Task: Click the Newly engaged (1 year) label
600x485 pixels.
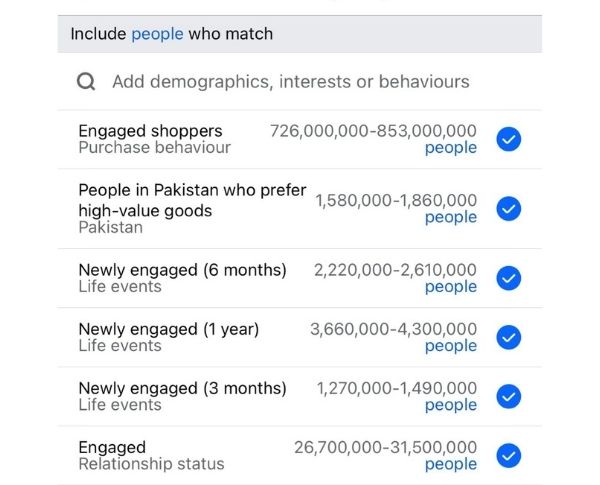Action: pyautogui.click(x=168, y=329)
